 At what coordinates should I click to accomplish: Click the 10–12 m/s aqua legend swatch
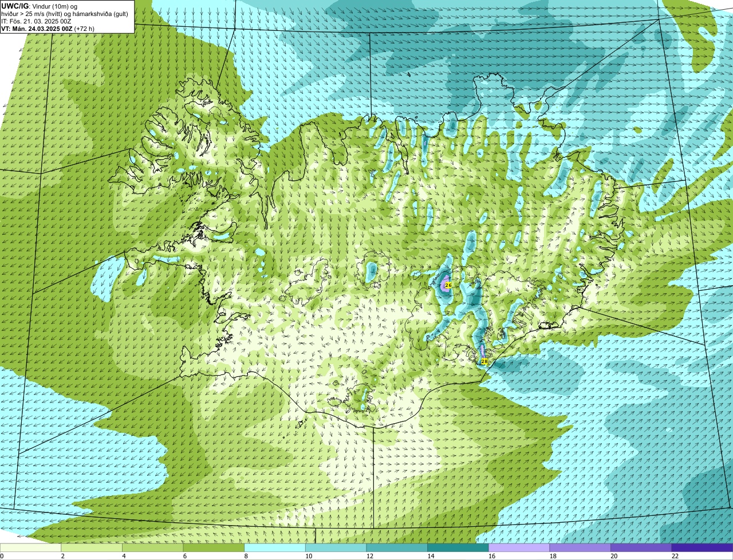tap(336, 547)
